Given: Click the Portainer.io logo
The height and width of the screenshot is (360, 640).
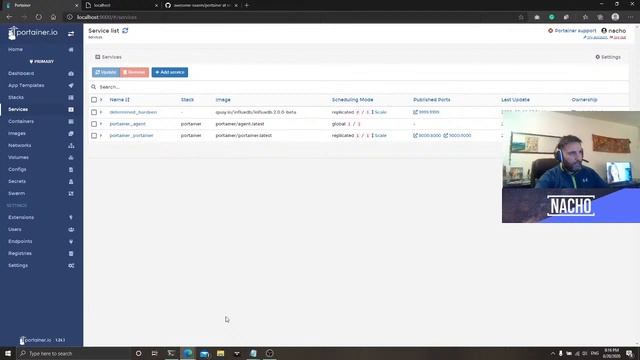Looking at the screenshot, I should pos(33,33).
